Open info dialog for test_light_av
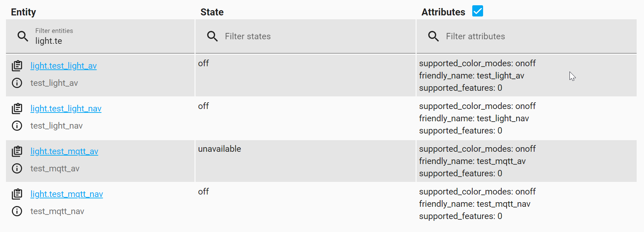 (x=17, y=83)
